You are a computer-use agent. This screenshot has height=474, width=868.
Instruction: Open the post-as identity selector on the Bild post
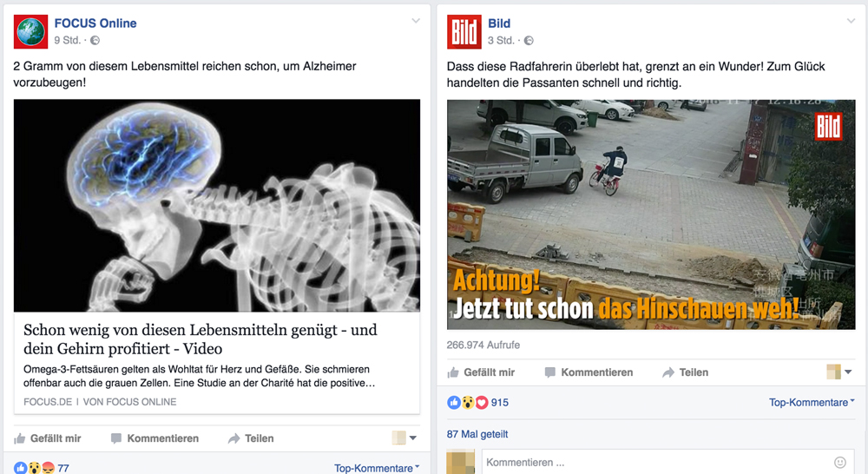pos(839,372)
